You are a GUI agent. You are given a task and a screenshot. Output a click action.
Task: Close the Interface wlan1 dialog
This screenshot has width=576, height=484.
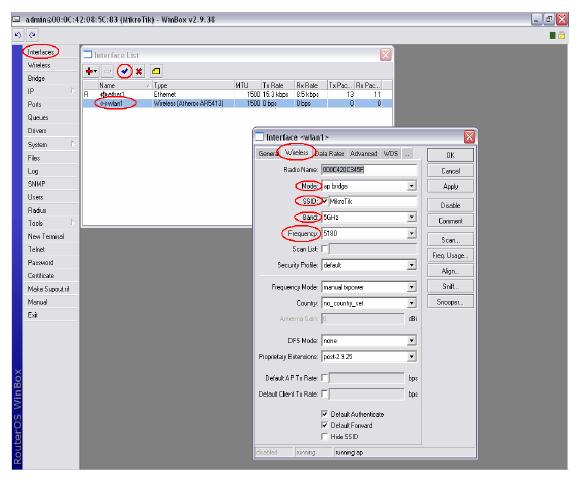[469, 137]
